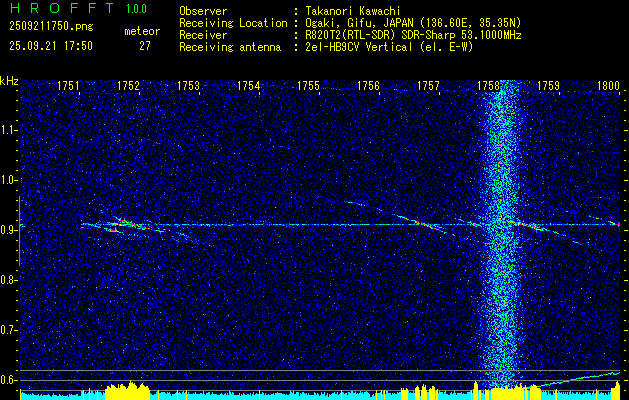Click the 1756 time marker
The height and width of the screenshot is (400, 629).
(369, 85)
